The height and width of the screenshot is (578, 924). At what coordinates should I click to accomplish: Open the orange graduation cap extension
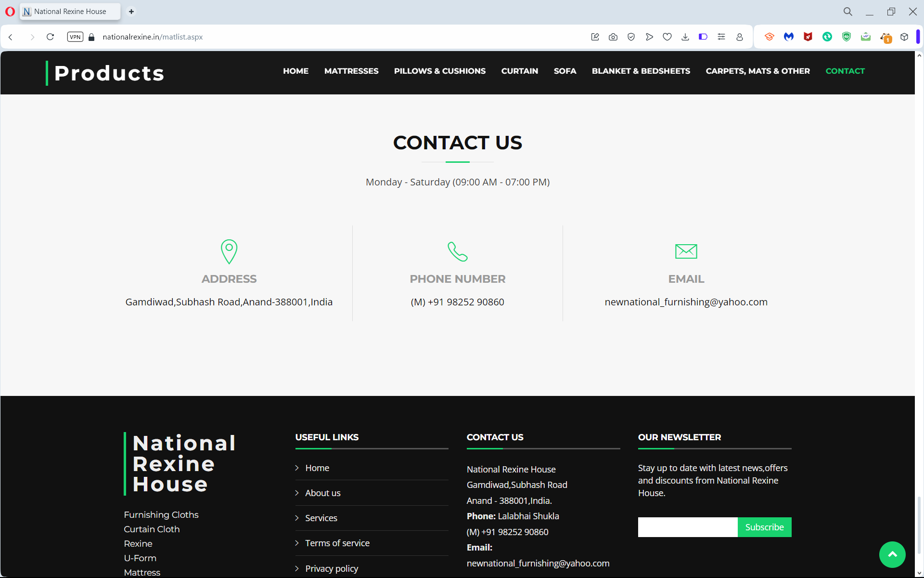pos(770,37)
